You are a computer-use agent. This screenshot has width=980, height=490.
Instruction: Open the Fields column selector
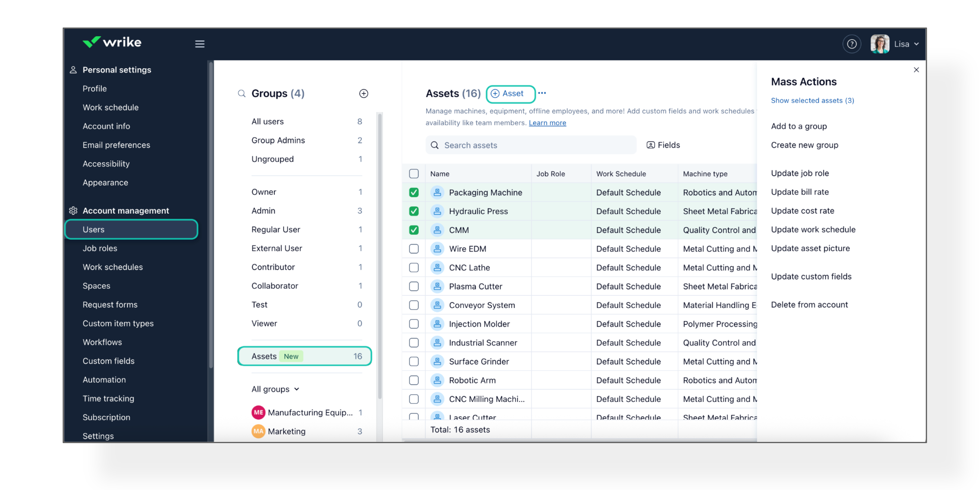pyautogui.click(x=663, y=145)
